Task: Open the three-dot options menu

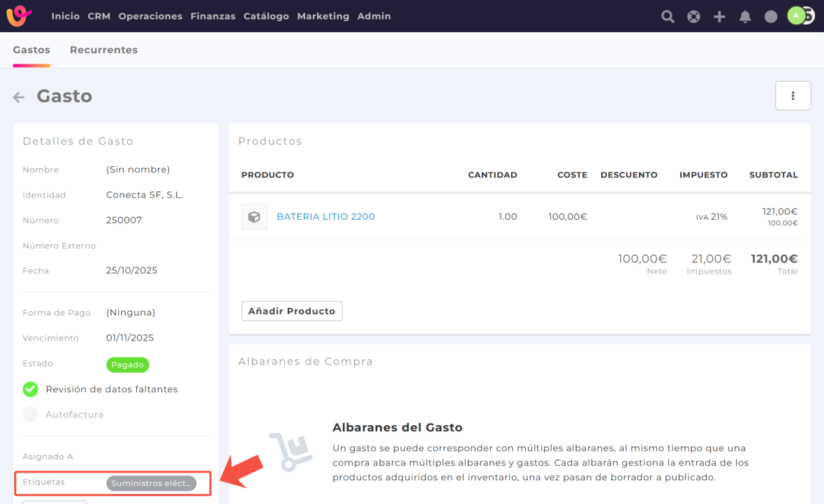Action: pyautogui.click(x=793, y=96)
